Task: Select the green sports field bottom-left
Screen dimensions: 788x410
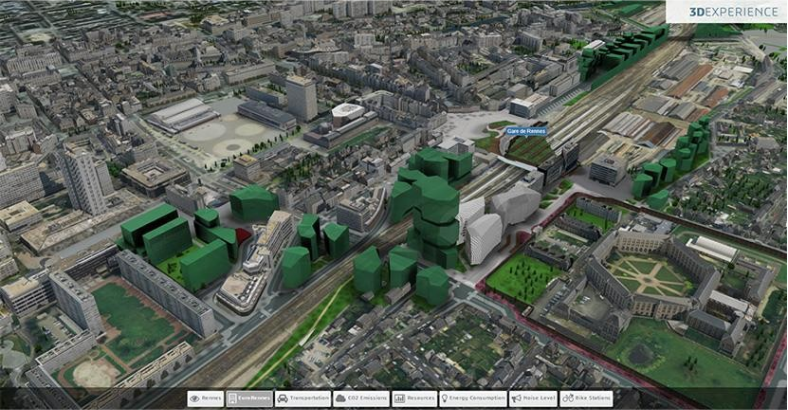Action: click(134, 321)
